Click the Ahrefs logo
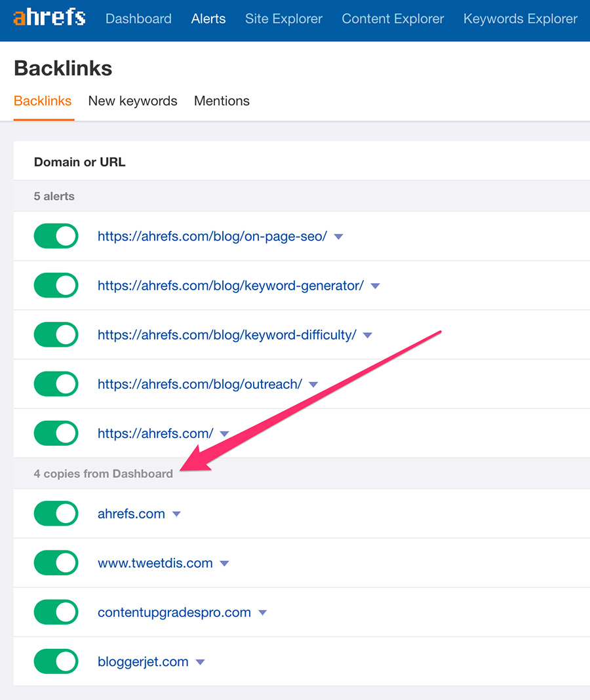 click(49, 18)
